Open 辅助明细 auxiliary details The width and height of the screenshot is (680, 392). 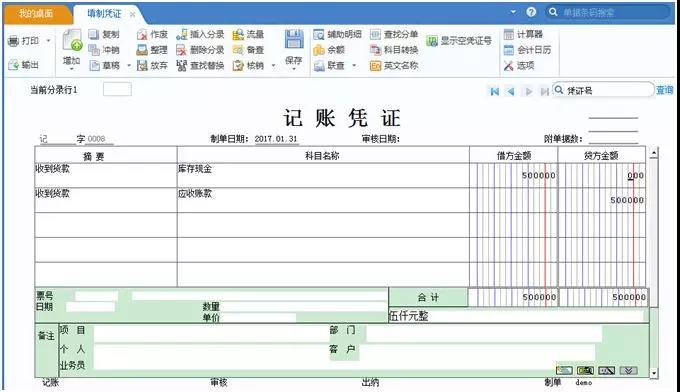coord(337,34)
